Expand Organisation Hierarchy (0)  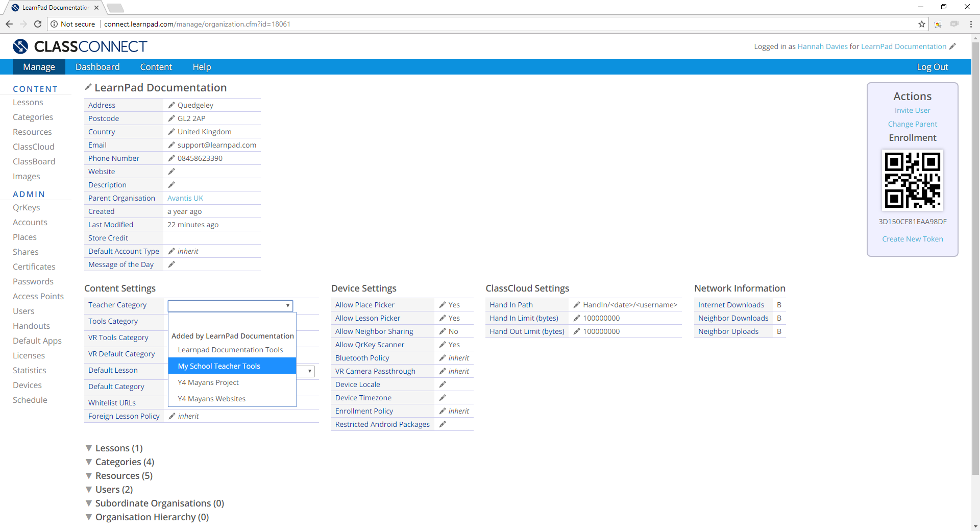pos(147,517)
